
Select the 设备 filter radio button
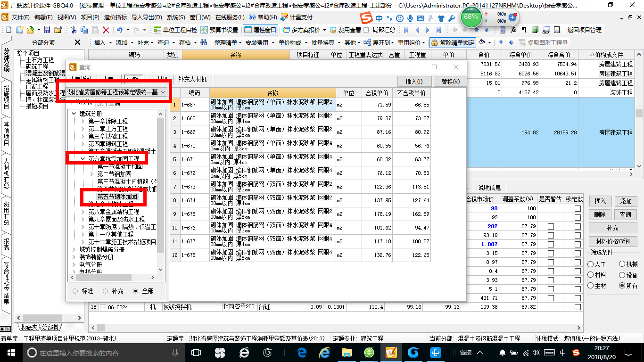(x=622, y=275)
